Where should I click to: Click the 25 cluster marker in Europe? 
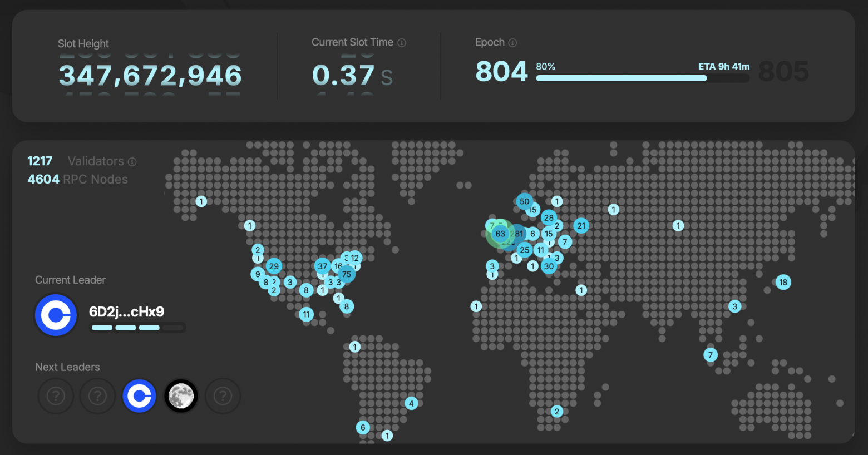pos(525,250)
